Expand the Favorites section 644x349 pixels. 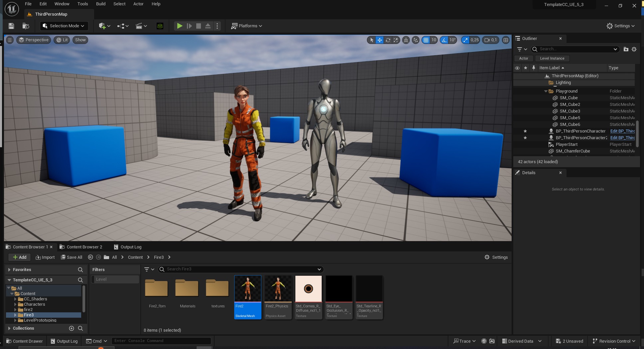(x=9, y=270)
